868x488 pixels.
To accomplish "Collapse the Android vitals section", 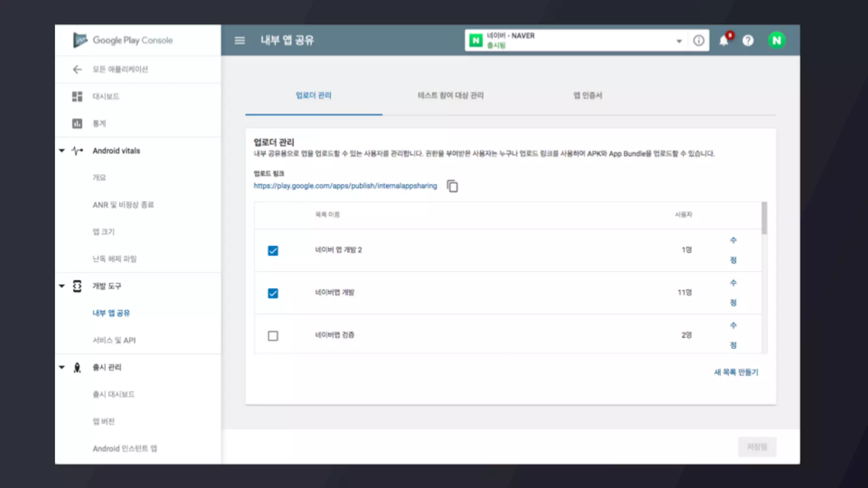I will tap(62, 151).
